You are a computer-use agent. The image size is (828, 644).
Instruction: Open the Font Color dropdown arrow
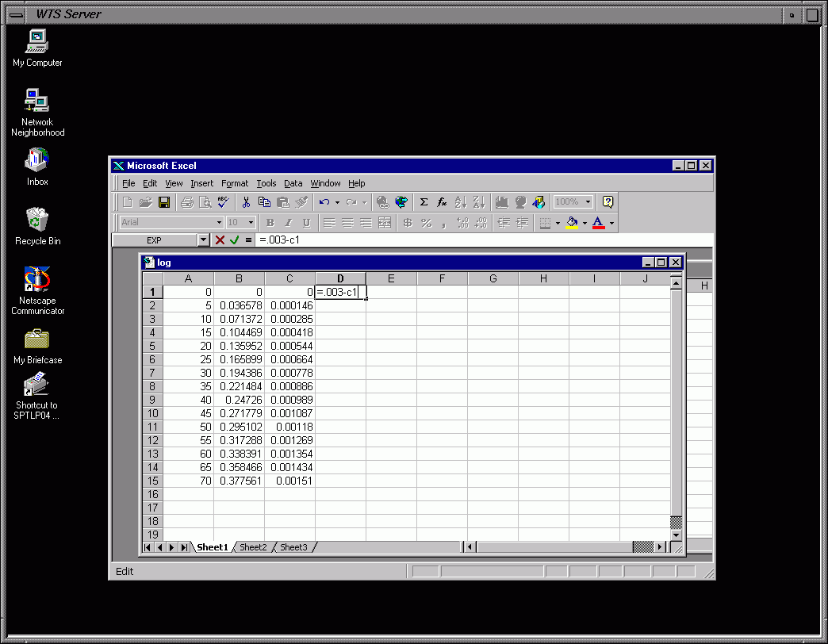coord(611,223)
